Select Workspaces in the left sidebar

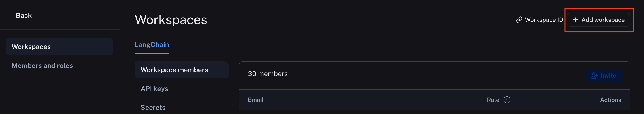click(x=31, y=47)
